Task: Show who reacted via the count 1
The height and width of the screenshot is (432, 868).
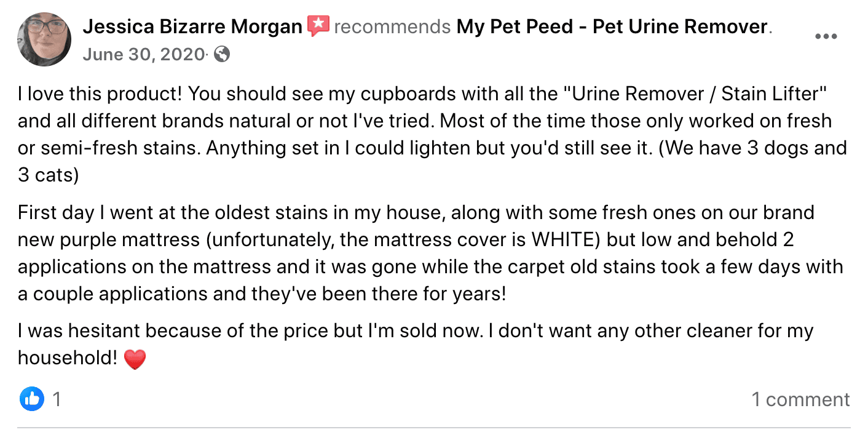Action: [x=57, y=399]
